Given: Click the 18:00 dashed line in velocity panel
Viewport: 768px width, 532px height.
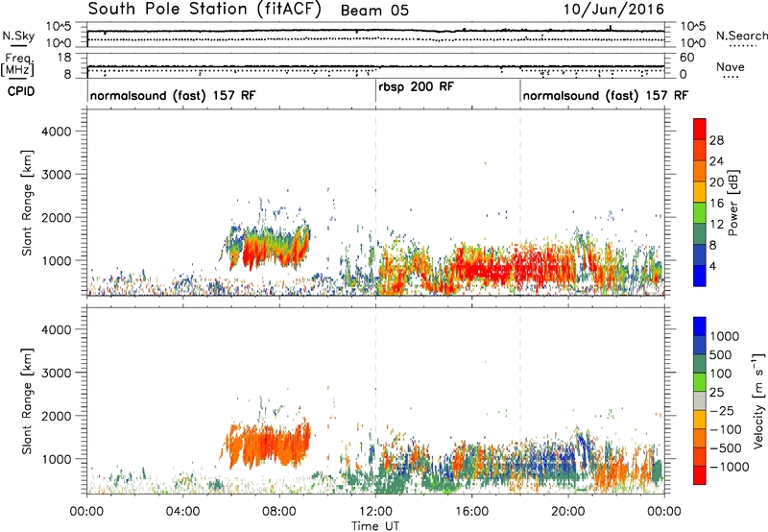Looking at the screenshot, I should 520,400.
